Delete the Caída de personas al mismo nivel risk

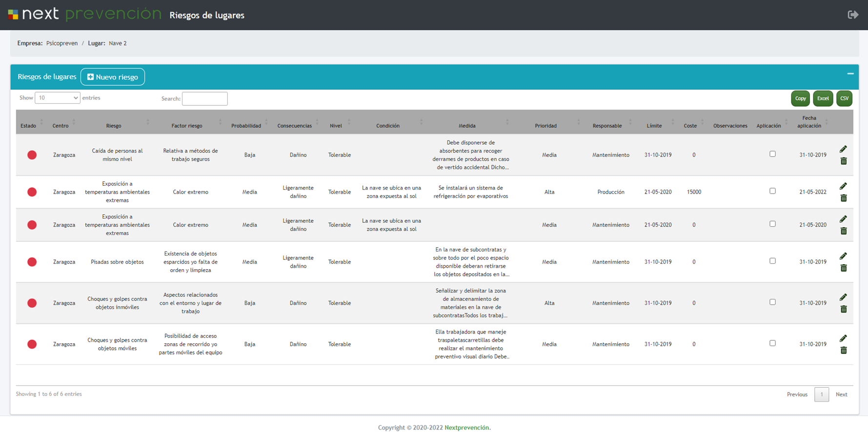(844, 161)
